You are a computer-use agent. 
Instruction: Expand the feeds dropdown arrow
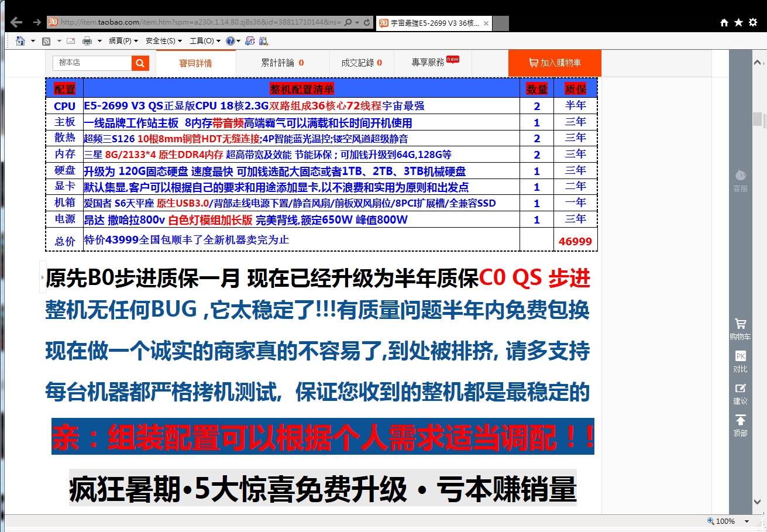pyautogui.click(x=58, y=41)
